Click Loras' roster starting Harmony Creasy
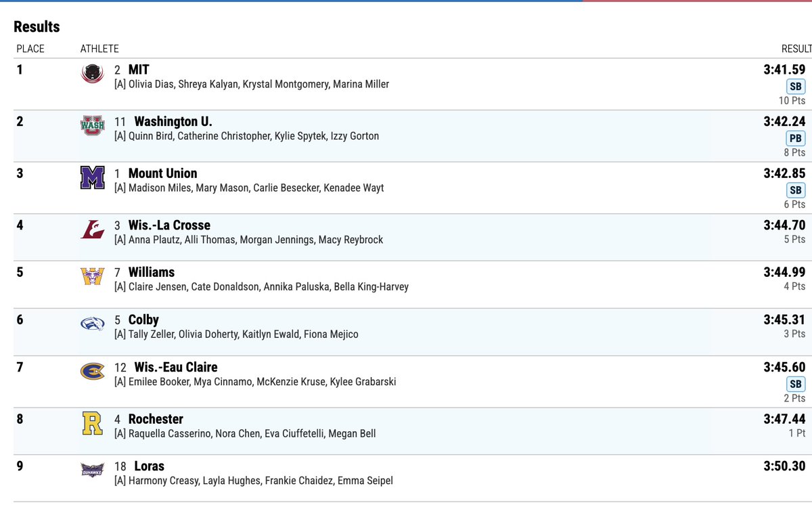812x507 pixels. [x=253, y=481]
